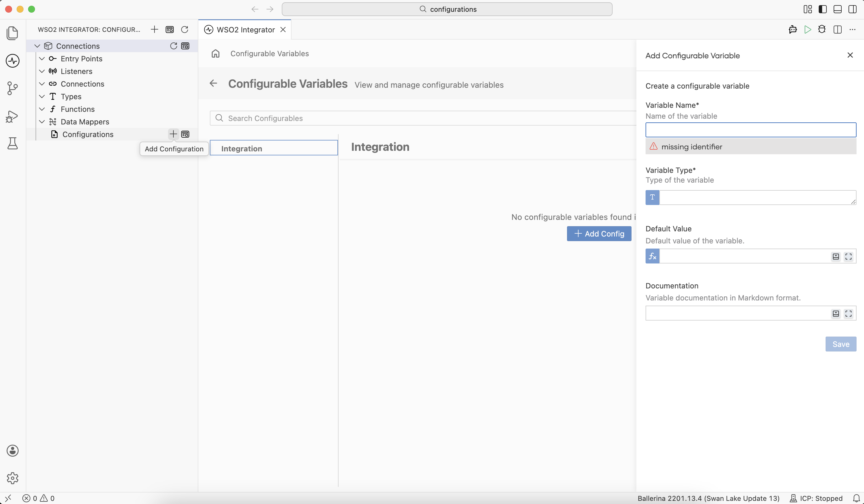Click the Configurable Variables breadcrumb

269,54
